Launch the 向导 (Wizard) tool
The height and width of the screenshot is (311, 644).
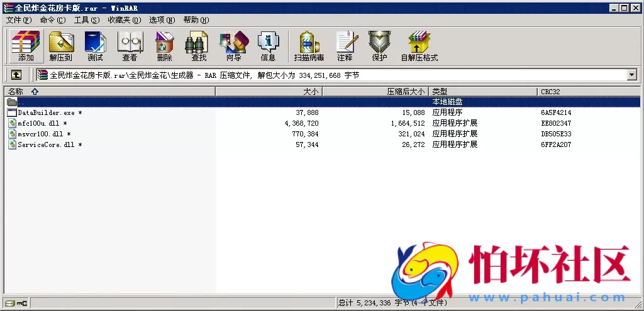[234, 45]
